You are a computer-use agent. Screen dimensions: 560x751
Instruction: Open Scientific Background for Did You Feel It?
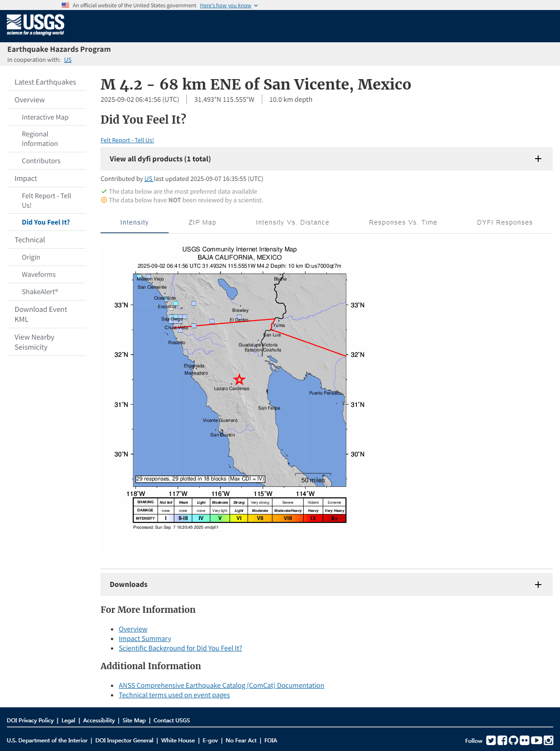(x=180, y=648)
